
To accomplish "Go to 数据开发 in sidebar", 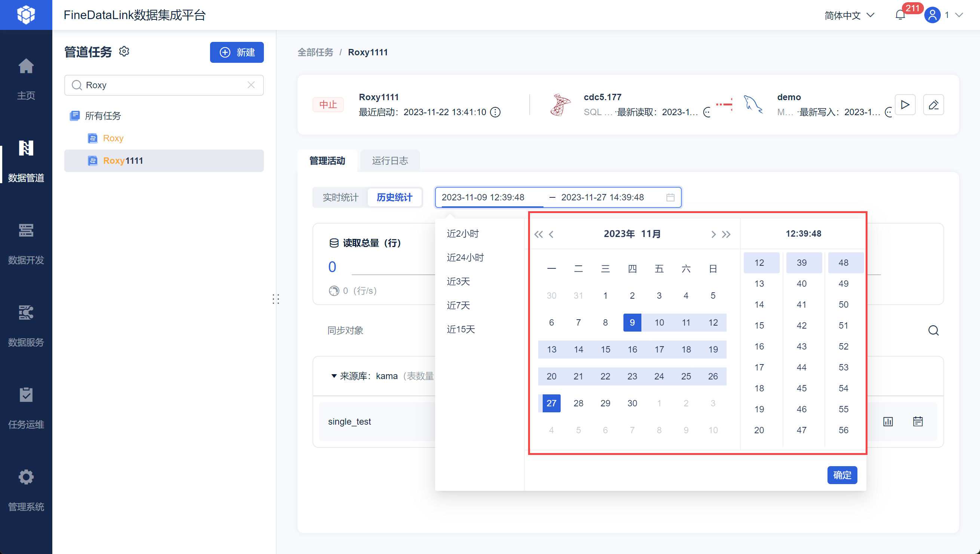I will [26, 231].
